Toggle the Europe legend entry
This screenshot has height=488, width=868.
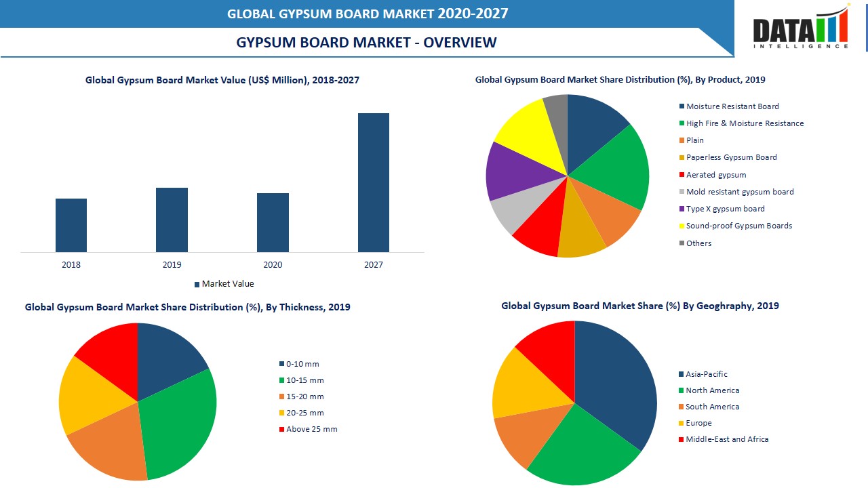[696, 423]
